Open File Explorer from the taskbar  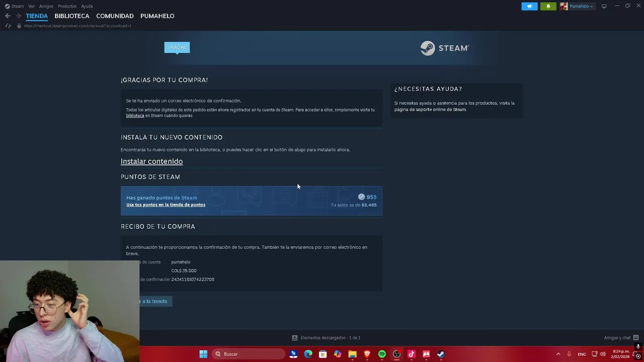(352, 354)
